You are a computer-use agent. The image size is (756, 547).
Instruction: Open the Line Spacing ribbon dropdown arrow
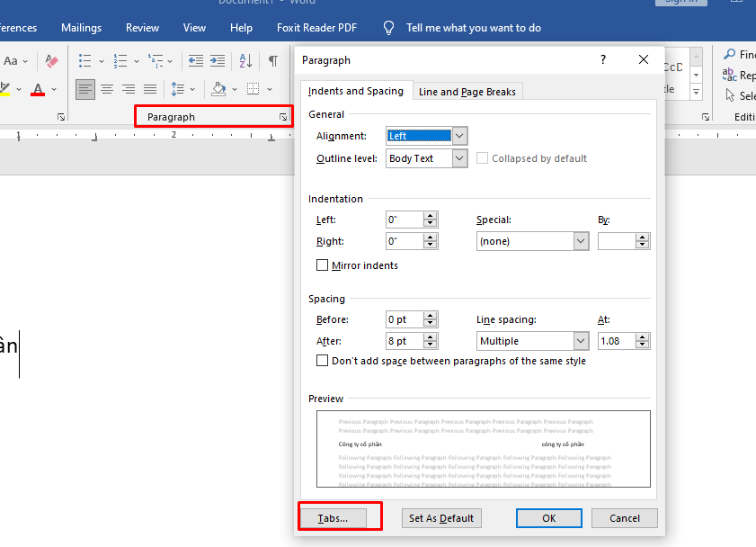tap(191, 89)
